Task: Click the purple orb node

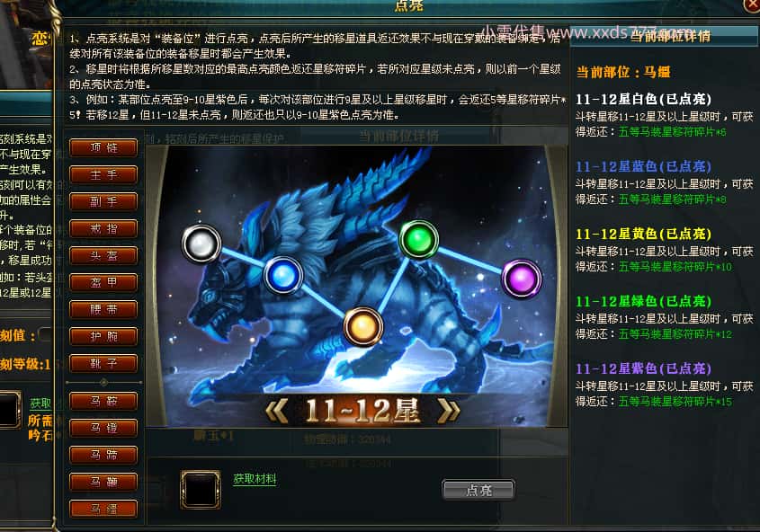Action: pyautogui.click(x=521, y=279)
